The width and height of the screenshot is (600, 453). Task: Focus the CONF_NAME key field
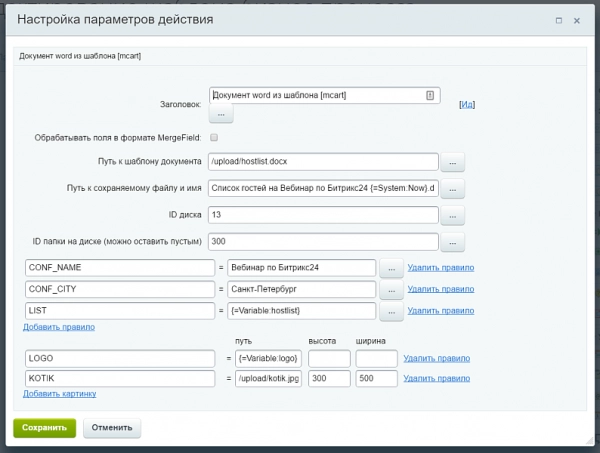120,267
